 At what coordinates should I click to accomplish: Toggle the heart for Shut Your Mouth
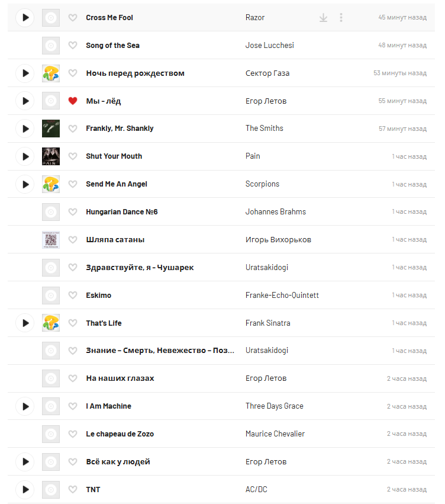pos(73,156)
